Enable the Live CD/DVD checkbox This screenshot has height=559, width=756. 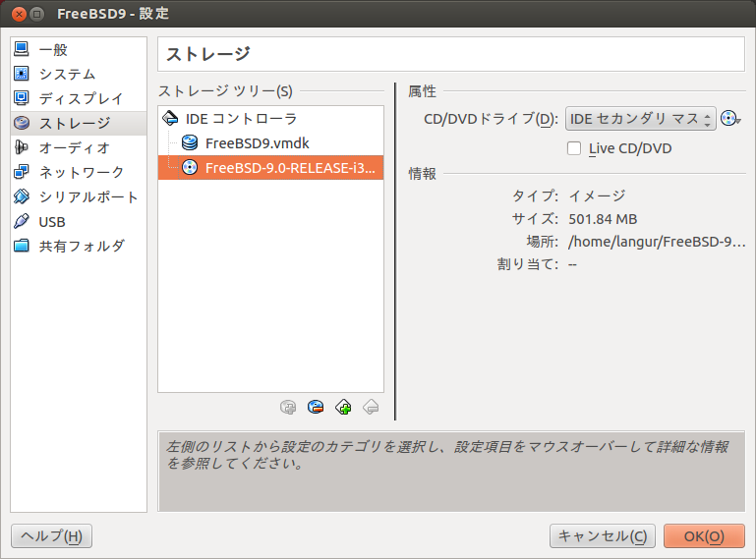coord(574,148)
